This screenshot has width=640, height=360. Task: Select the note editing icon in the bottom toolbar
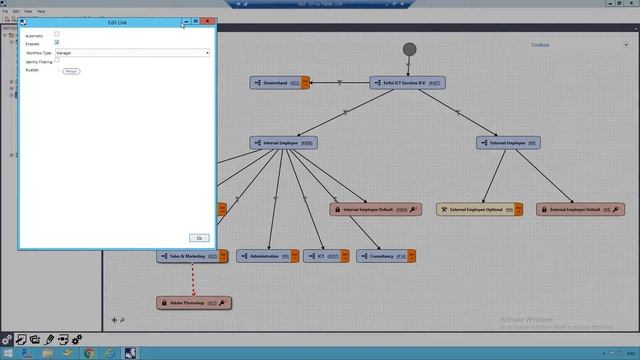[21, 339]
